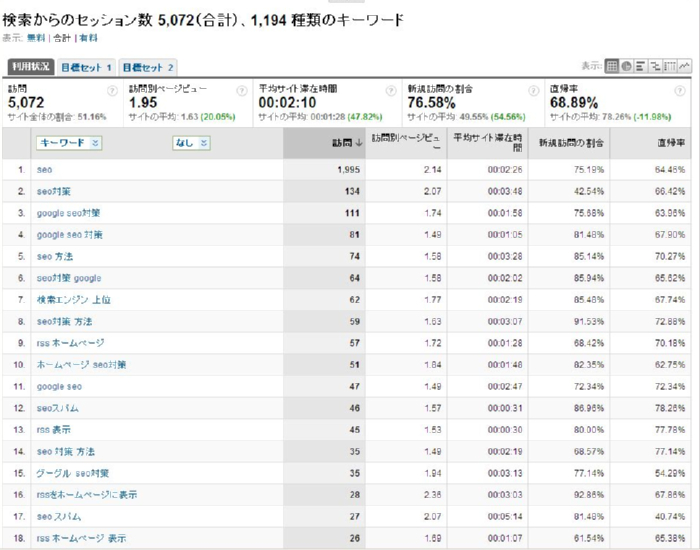Open keyword link 'google seo対策' in row 3
The image size is (700, 550).
[68, 213]
